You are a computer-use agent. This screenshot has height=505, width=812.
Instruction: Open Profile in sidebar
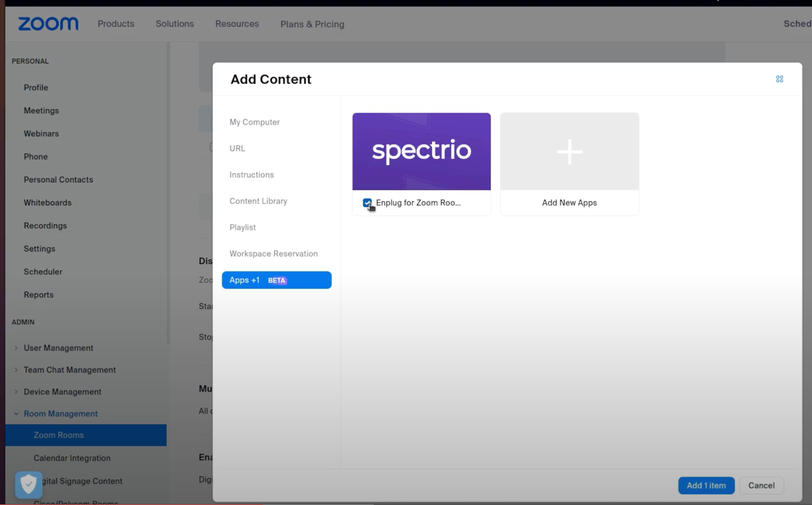tap(36, 88)
